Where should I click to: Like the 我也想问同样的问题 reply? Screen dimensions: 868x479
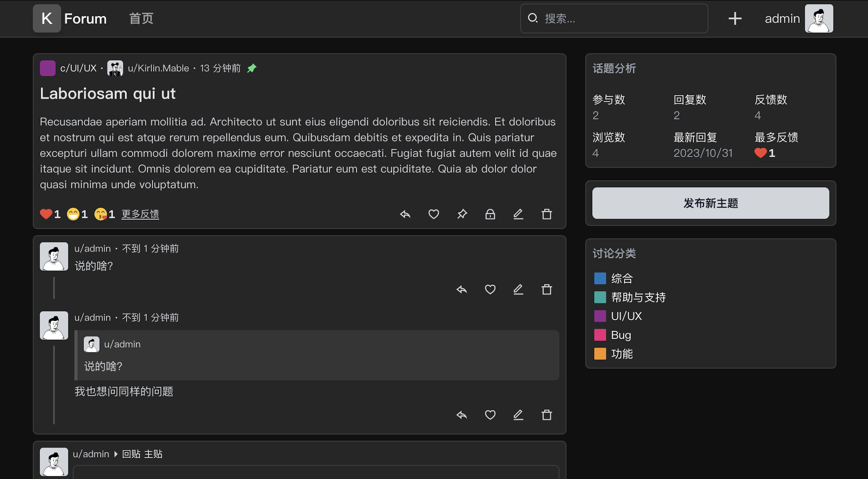pos(490,415)
